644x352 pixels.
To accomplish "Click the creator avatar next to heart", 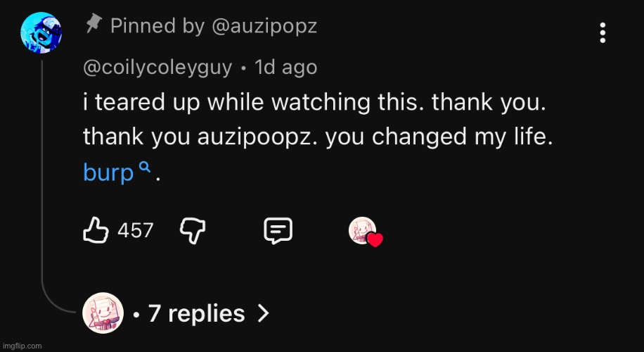I will click(361, 230).
